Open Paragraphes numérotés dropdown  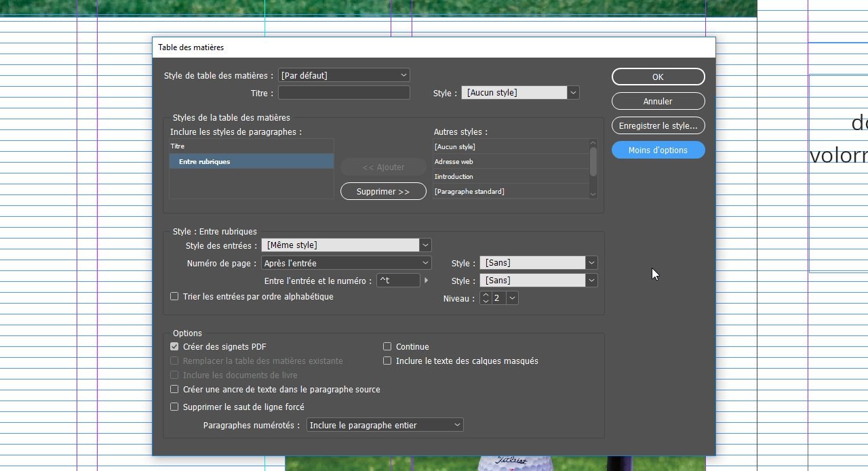[x=385, y=426]
